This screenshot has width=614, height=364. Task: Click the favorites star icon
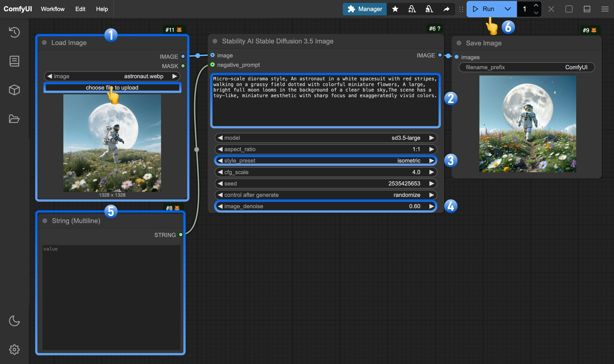point(395,9)
